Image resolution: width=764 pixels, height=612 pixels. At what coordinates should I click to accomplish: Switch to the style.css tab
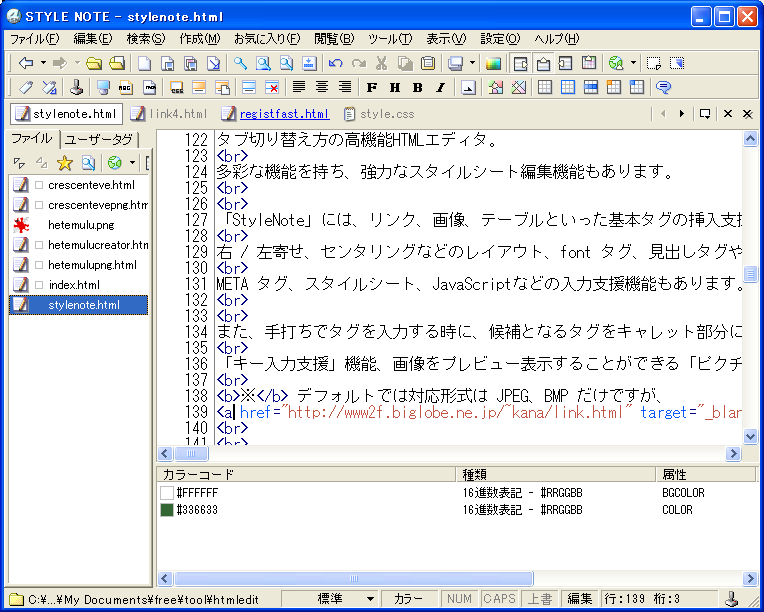tap(379, 114)
